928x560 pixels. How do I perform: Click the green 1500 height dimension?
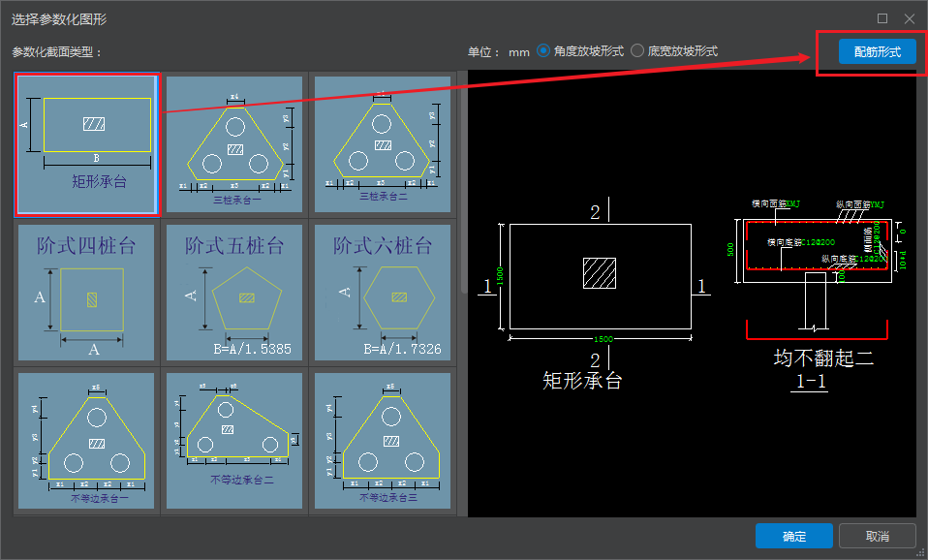click(500, 276)
